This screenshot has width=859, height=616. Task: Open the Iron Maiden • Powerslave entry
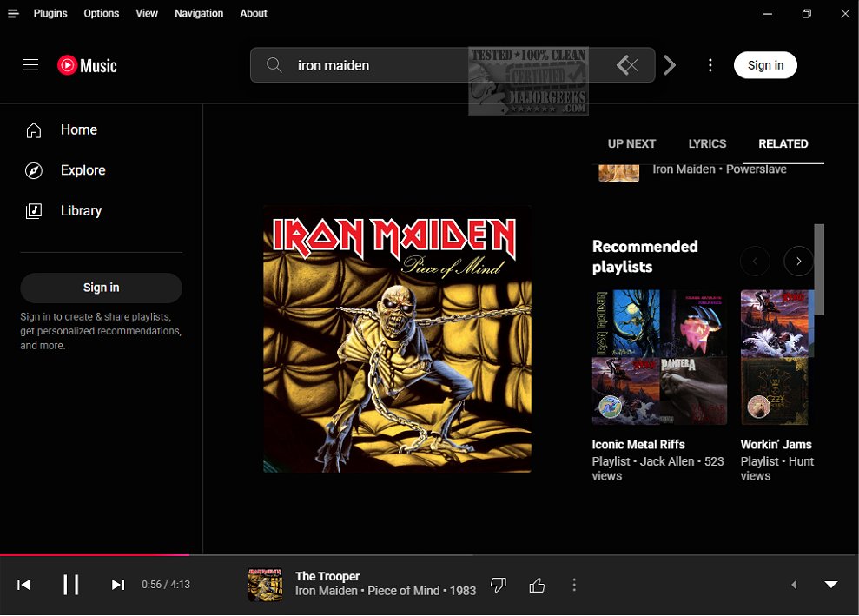(719, 169)
